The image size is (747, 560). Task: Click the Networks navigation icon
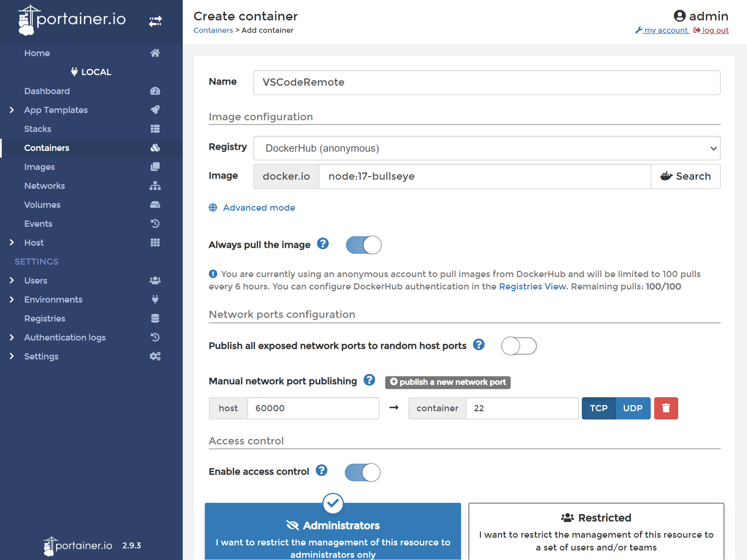[154, 186]
